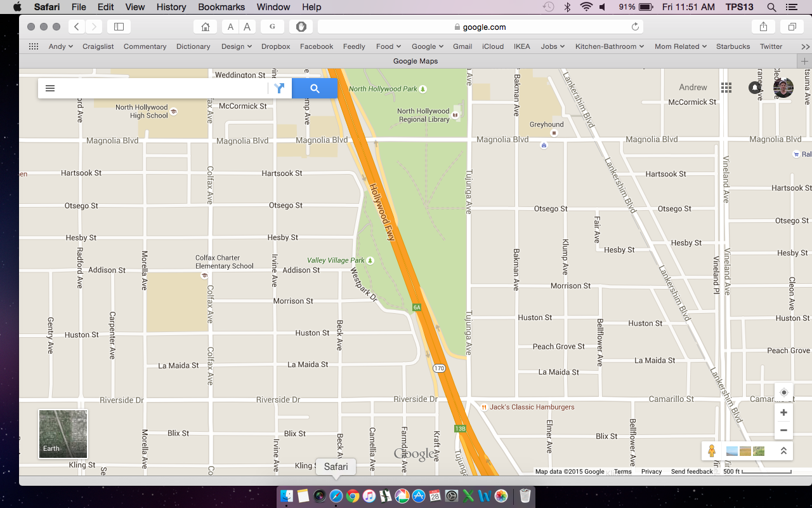Click the directions arrow icon in search box
This screenshot has width=812, height=508.
tap(279, 88)
